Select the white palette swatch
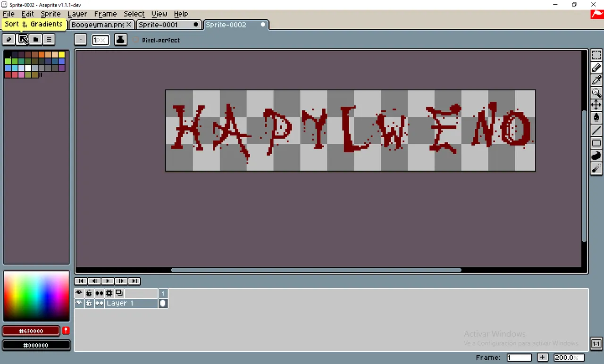The height and width of the screenshot is (364, 604). [28, 68]
